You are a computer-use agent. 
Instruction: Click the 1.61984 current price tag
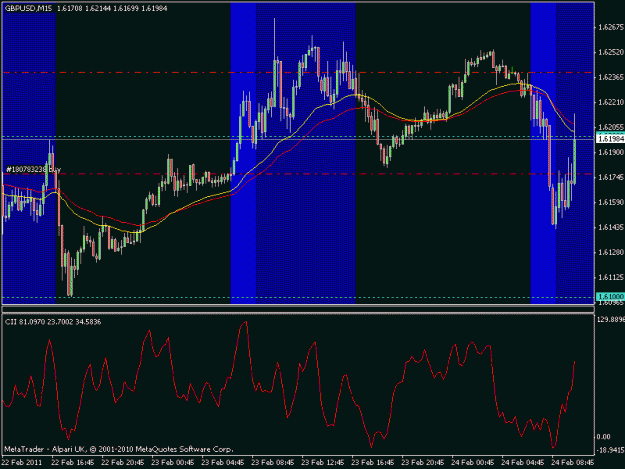point(610,139)
